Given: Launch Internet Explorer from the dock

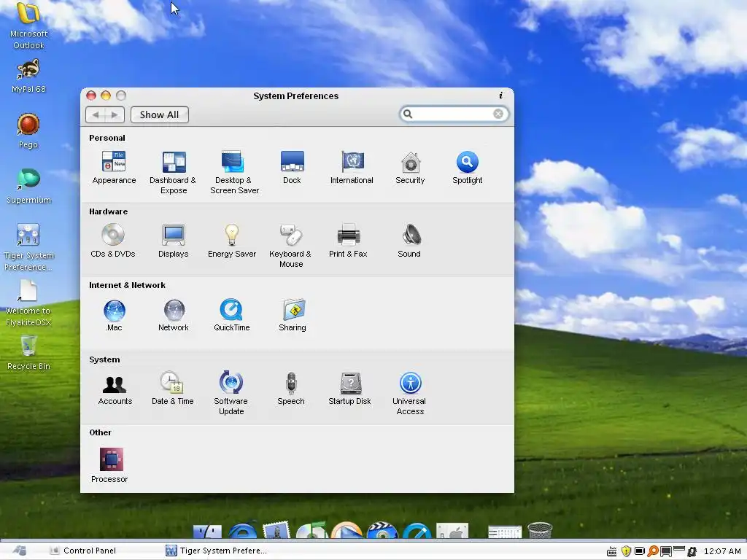Looking at the screenshot, I should coord(242,531).
